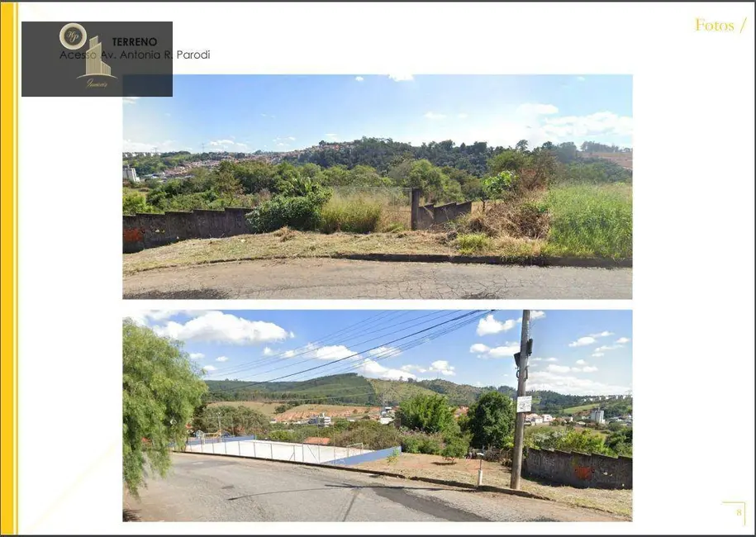Image resolution: width=756 pixels, height=537 pixels.
Task: Click the white sign on utility pole
Action: coord(524,404)
